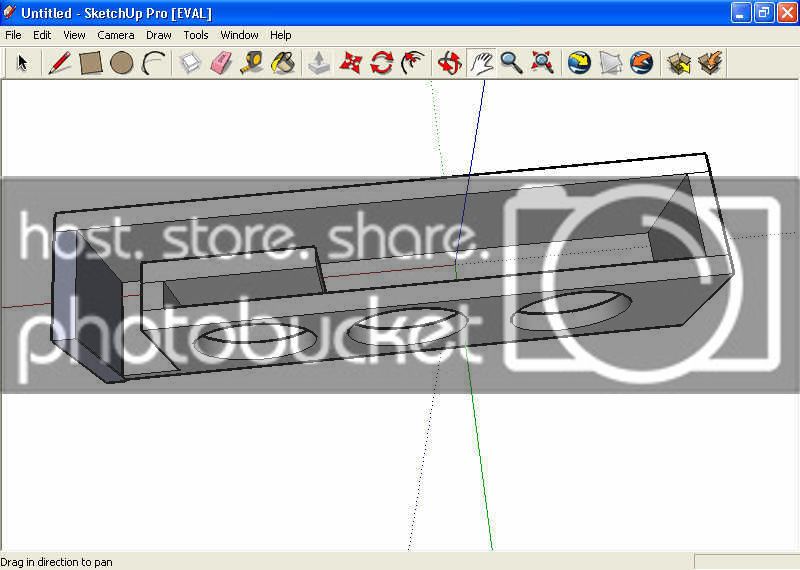This screenshot has height=570, width=800.
Task: Click the Toggle Terrain icon
Action: point(610,63)
